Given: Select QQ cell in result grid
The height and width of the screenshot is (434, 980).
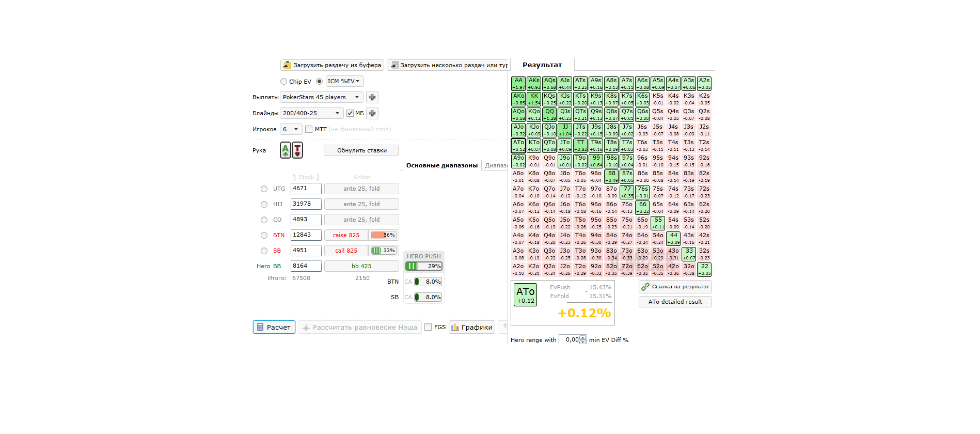Looking at the screenshot, I should [x=549, y=115].
